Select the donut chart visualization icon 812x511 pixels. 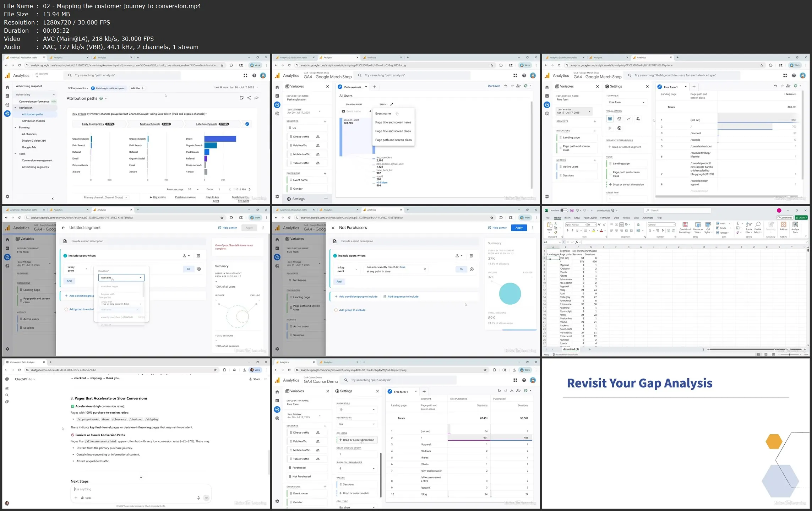(619, 119)
